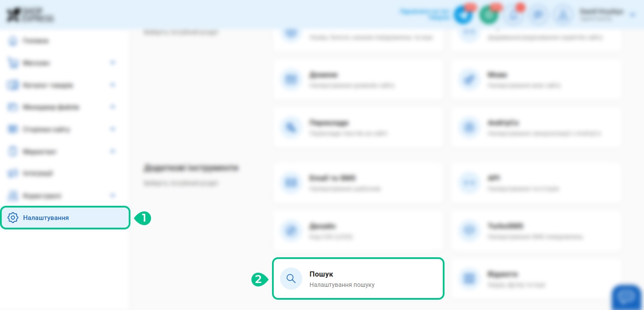Click the chat bubble icon in header
The width and height of the screenshot is (644, 310).
tap(538, 15)
